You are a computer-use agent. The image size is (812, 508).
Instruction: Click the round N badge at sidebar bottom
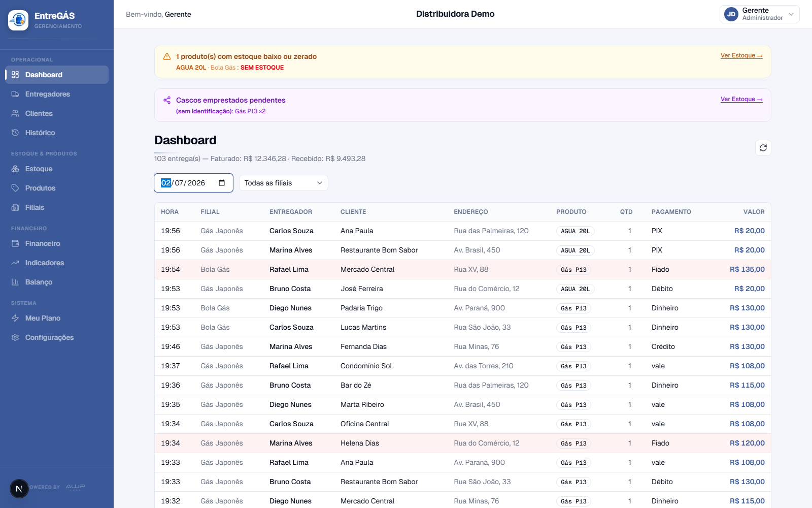(19, 489)
